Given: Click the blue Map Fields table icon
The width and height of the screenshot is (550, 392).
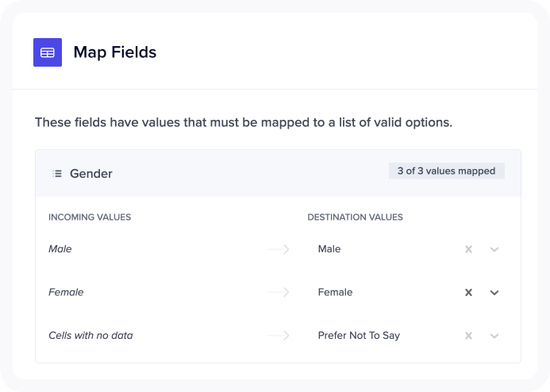Looking at the screenshot, I should [x=48, y=52].
